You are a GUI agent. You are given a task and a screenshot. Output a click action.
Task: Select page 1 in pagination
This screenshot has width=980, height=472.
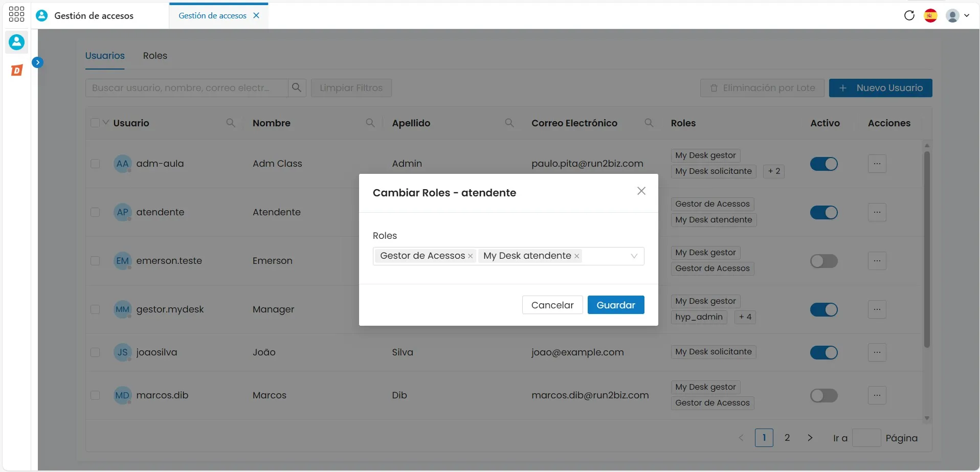[x=764, y=438]
